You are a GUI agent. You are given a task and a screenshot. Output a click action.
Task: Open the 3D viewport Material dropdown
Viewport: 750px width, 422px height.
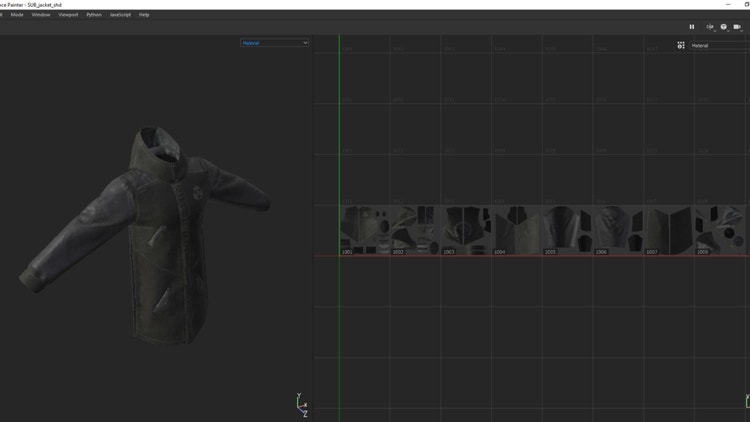pyautogui.click(x=275, y=43)
